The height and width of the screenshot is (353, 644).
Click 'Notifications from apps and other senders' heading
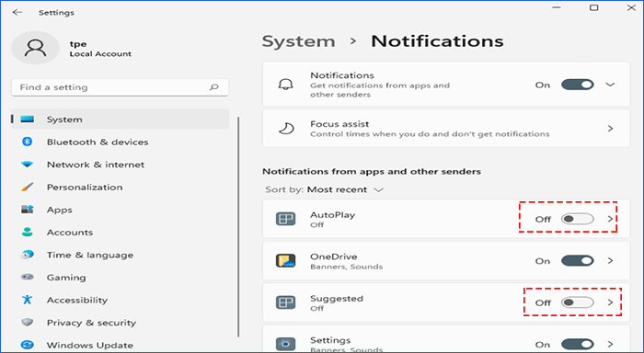(x=372, y=171)
